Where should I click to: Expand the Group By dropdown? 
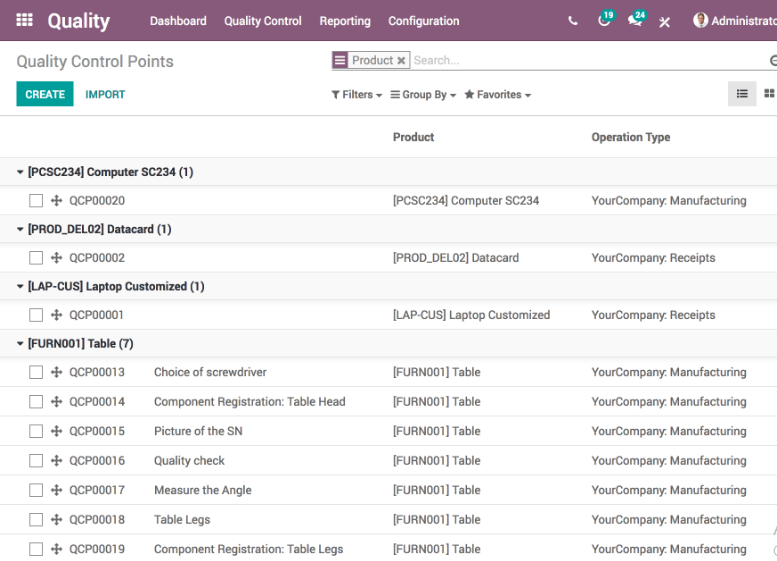pyautogui.click(x=423, y=95)
